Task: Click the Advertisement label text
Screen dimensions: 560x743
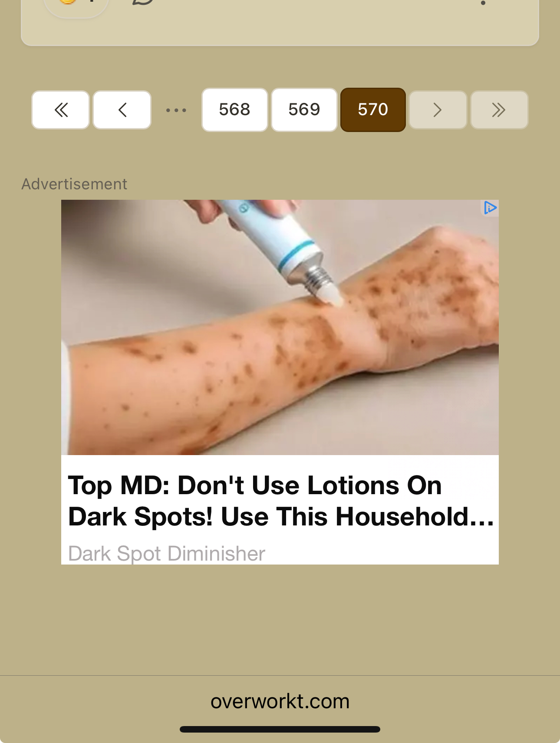Action: (74, 184)
